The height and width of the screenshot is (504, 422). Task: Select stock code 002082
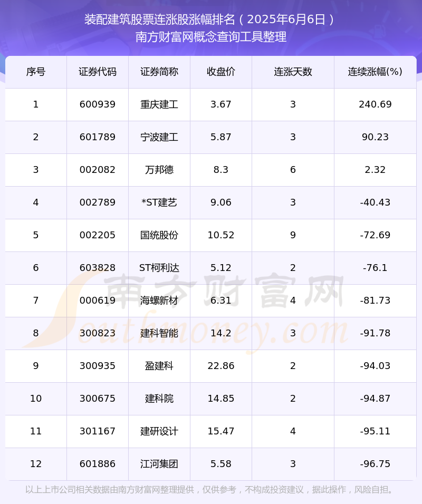pos(98,170)
